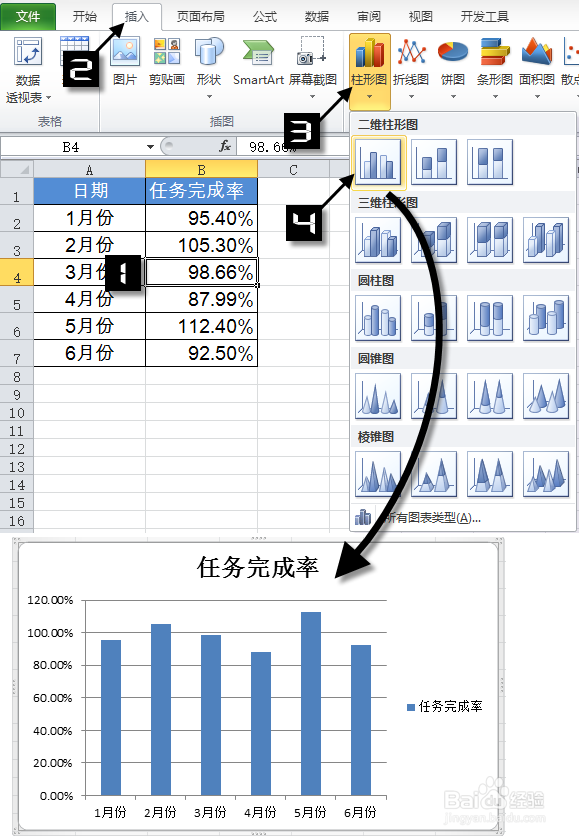
Task: Choose 3D 100% stacked column chart
Action: tap(490, 240)
